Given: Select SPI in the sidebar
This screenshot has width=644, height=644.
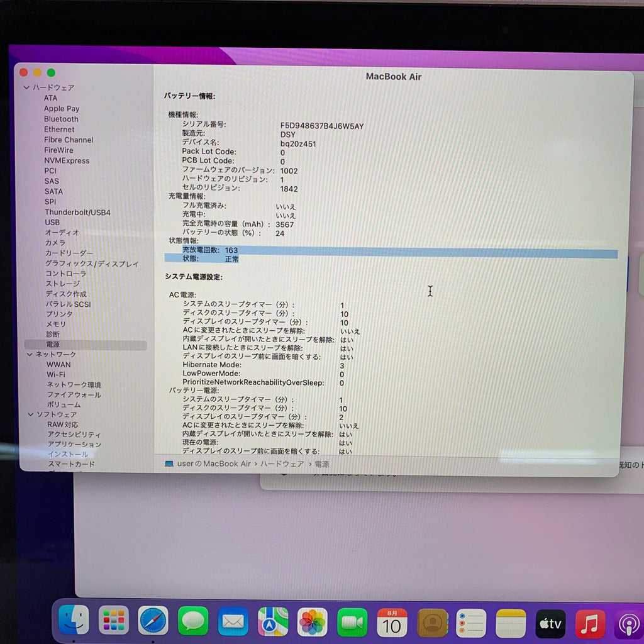Looking at the screenshot, I should pos(50,202).
